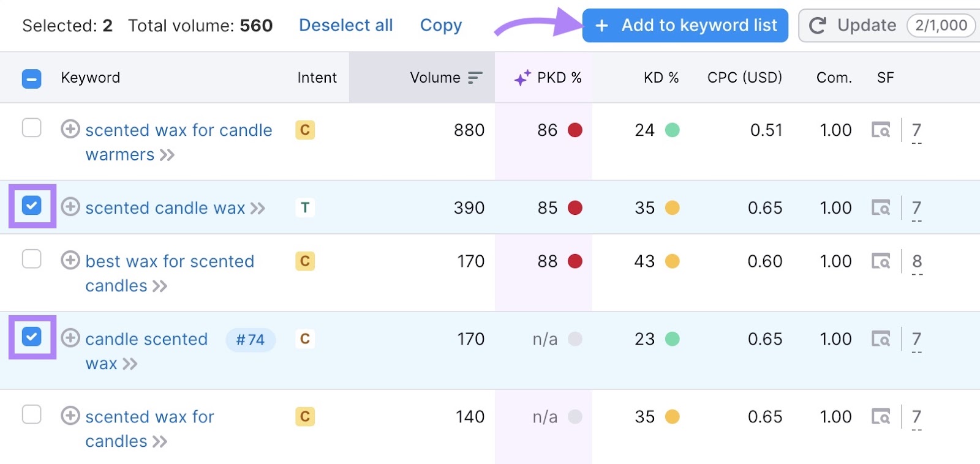Screen dimensions: 980x464
Task: Click the AI sparkle icon in PKD % header
Action: 522,78
